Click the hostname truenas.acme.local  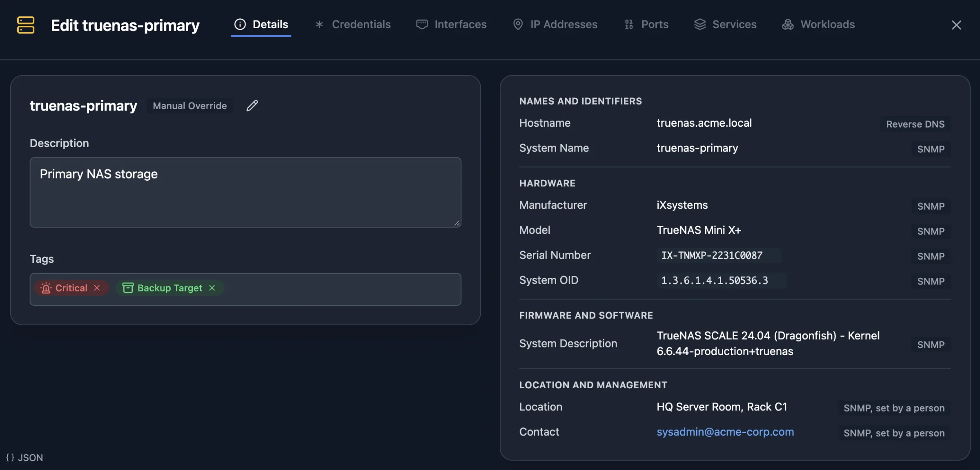coord(704,123)
